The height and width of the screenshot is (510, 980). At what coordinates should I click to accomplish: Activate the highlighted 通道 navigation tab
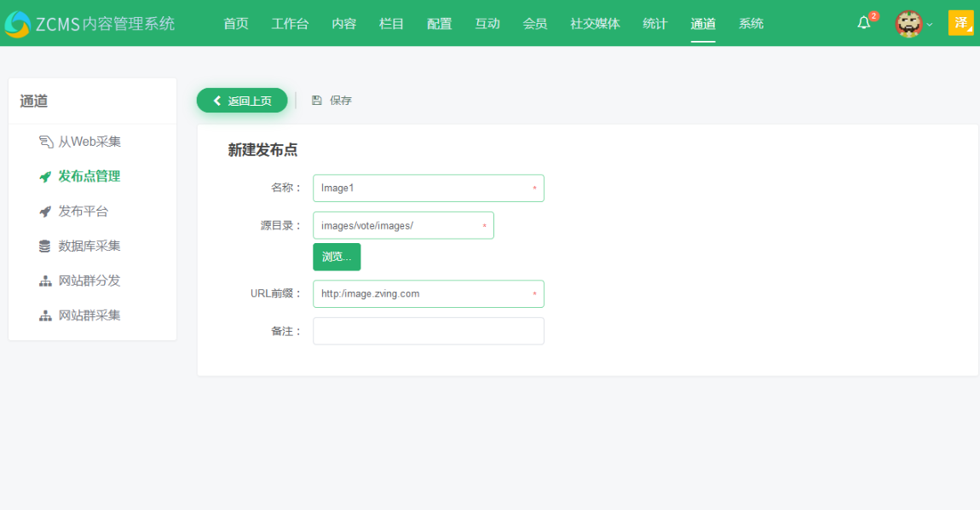coord(702,24)
